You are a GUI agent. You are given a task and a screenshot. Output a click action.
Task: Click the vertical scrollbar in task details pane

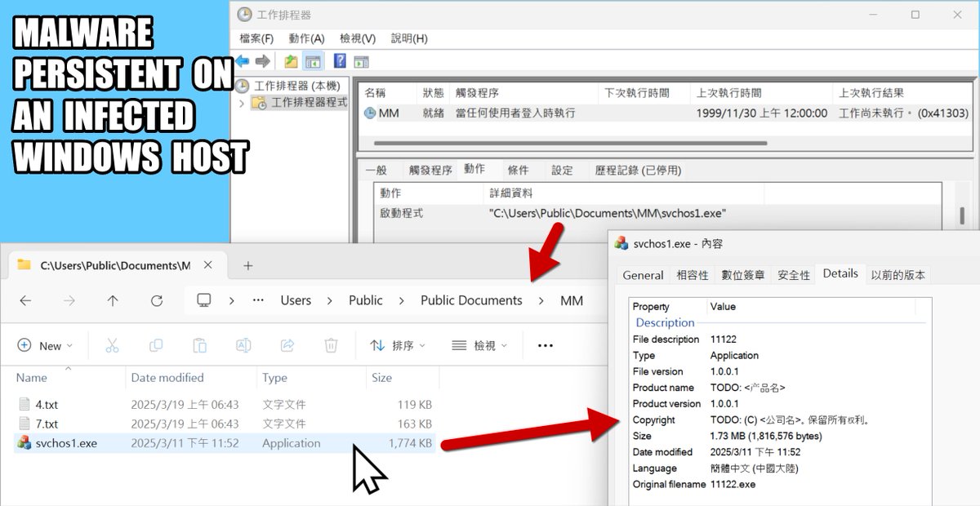[962, 216]
